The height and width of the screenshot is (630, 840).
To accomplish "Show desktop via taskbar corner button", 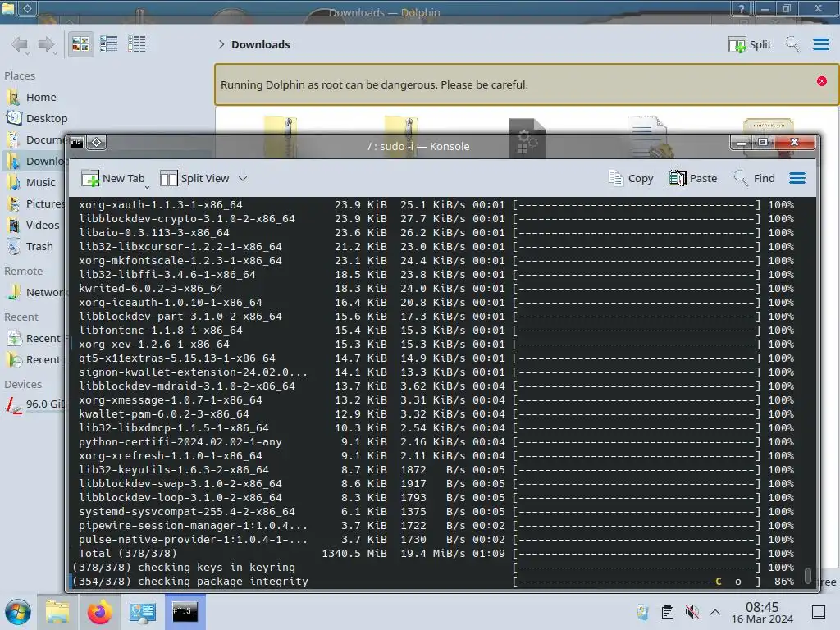I will [819, 612].
